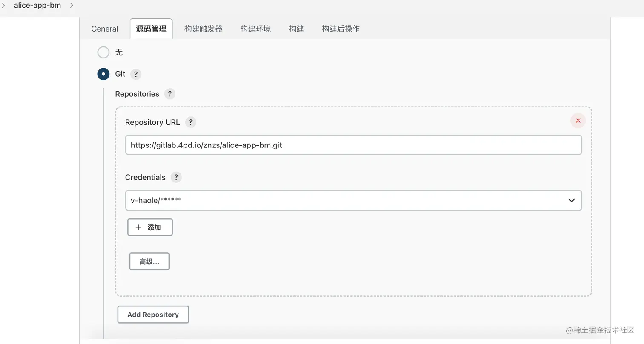The height and width of the screenshot is (344, 644).
Task: Click the Credentials help question mark
Action: (176, 177)
